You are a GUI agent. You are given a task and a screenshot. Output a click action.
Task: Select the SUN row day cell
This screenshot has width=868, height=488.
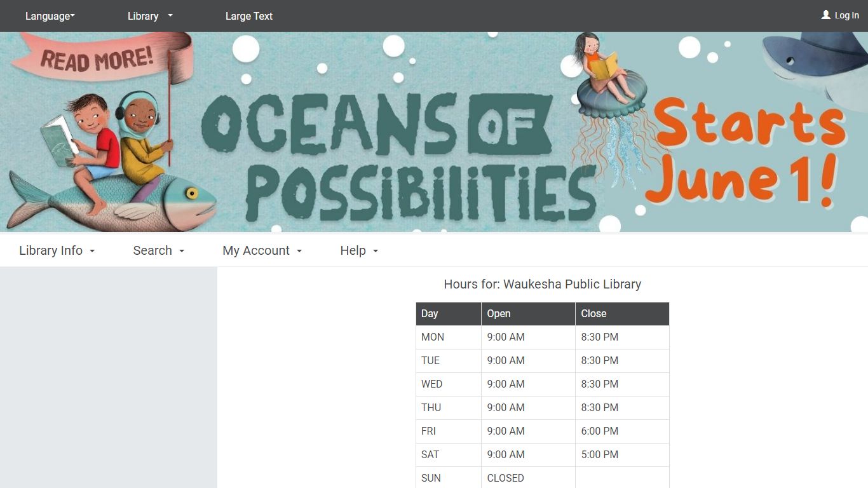(449, 478)
